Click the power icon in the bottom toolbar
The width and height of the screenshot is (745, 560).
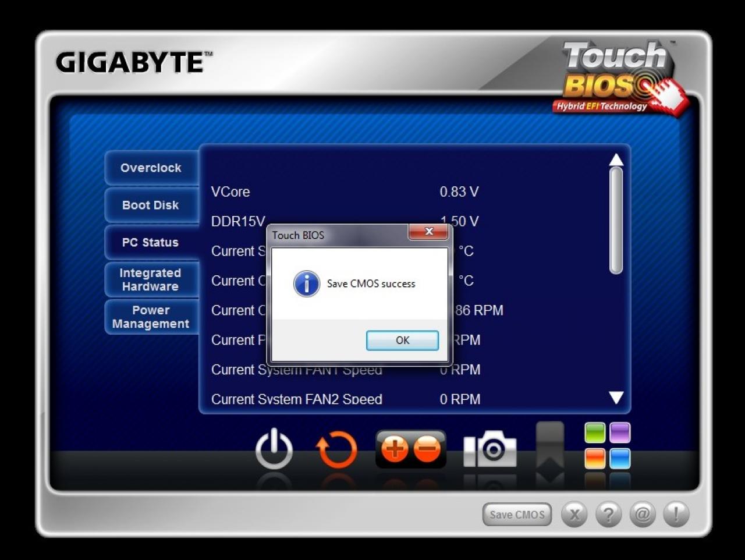pos(274,449)
